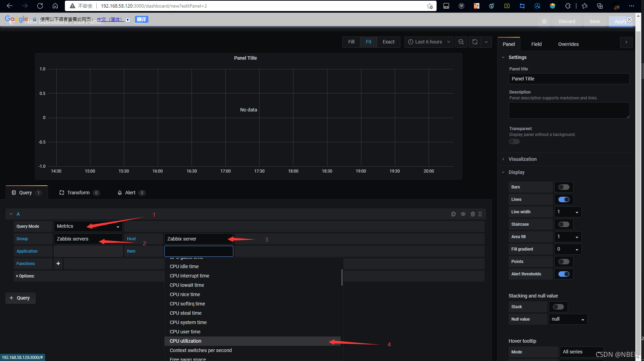The width and height of the screenshot is (644, 361).
Task: Enable the Staircase toggle
Action: 564,224
